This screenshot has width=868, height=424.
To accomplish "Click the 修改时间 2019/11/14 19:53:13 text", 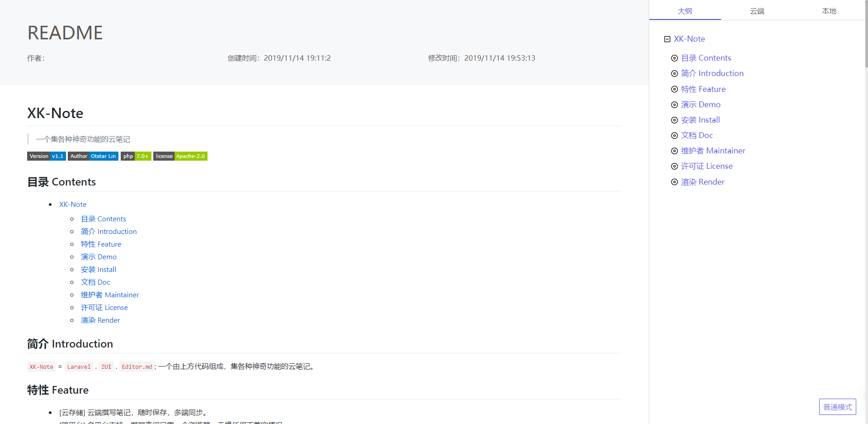I will [x=481, y=58].
